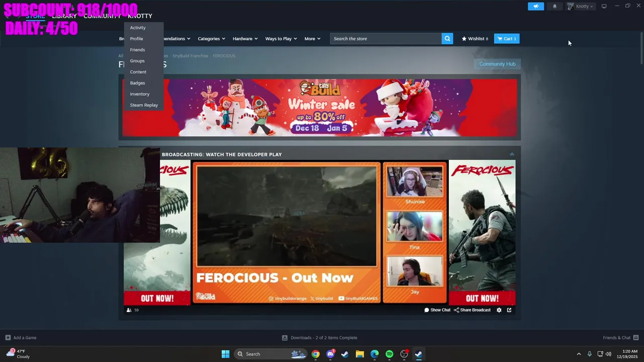This screenshot has height=362, width=644.
Task: Open the Wishlist star link
Action: 475,39
